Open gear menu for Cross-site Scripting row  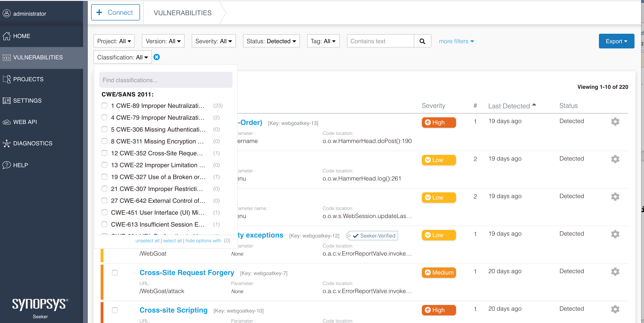pyautogui.click(x=615, y=309)
